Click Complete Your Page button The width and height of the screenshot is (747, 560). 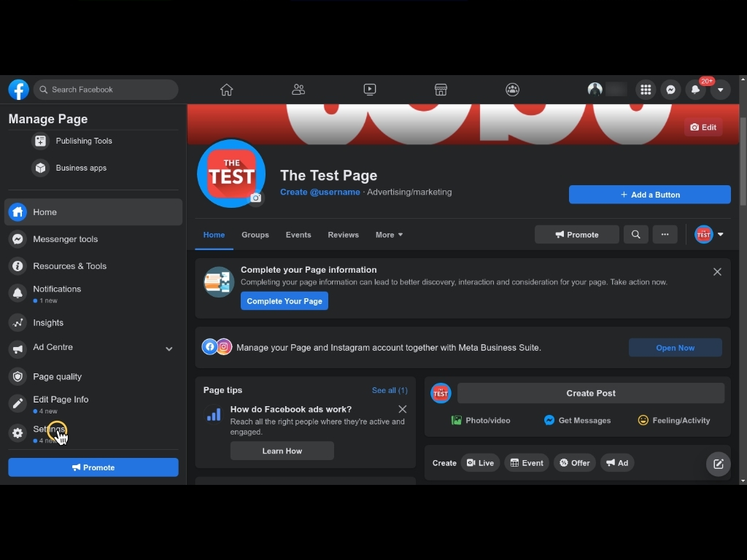pos(285,301)
